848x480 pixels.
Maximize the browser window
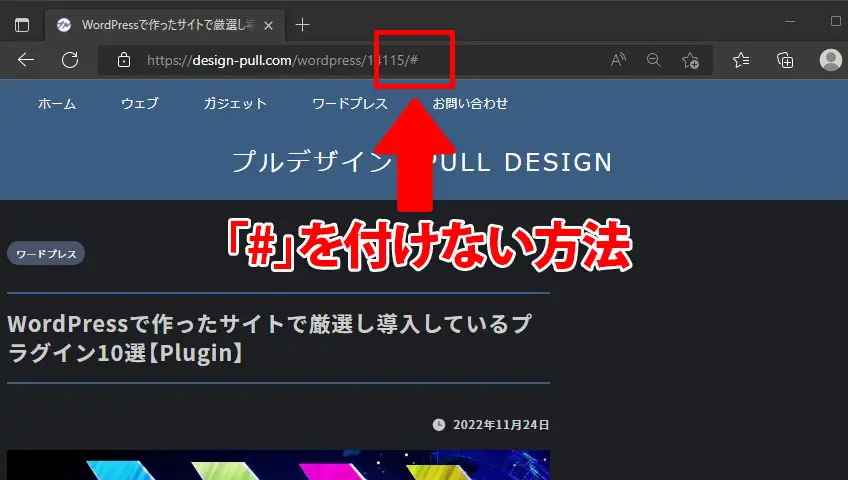coord(836,21)
